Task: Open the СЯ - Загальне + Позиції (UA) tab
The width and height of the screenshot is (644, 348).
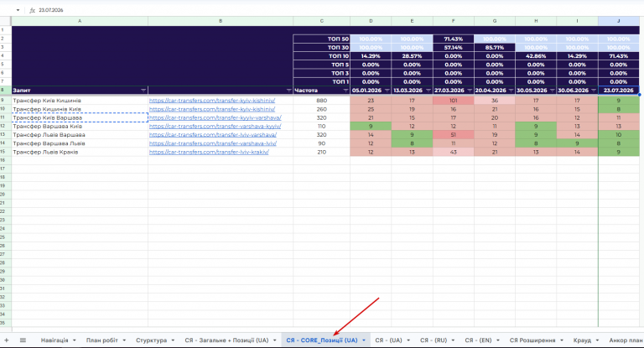Action: [x=226, y=340]
